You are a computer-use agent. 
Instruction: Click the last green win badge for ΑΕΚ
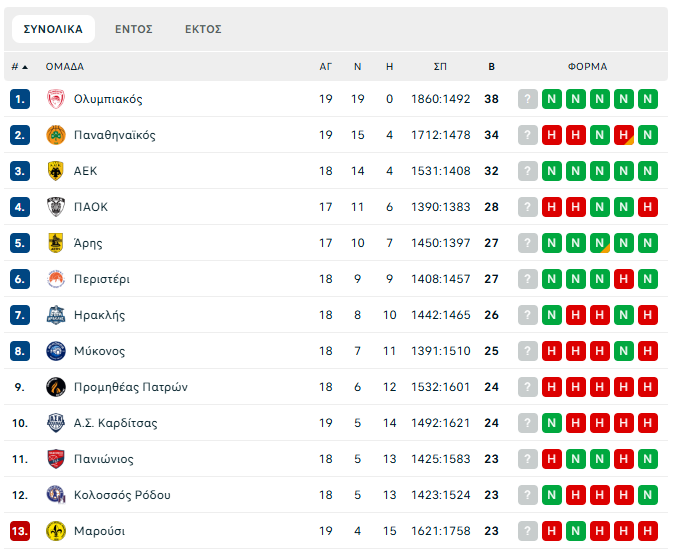648,171
